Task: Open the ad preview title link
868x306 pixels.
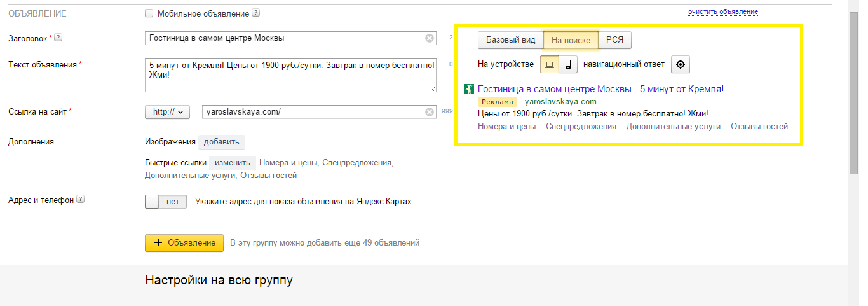Action: 600,89
